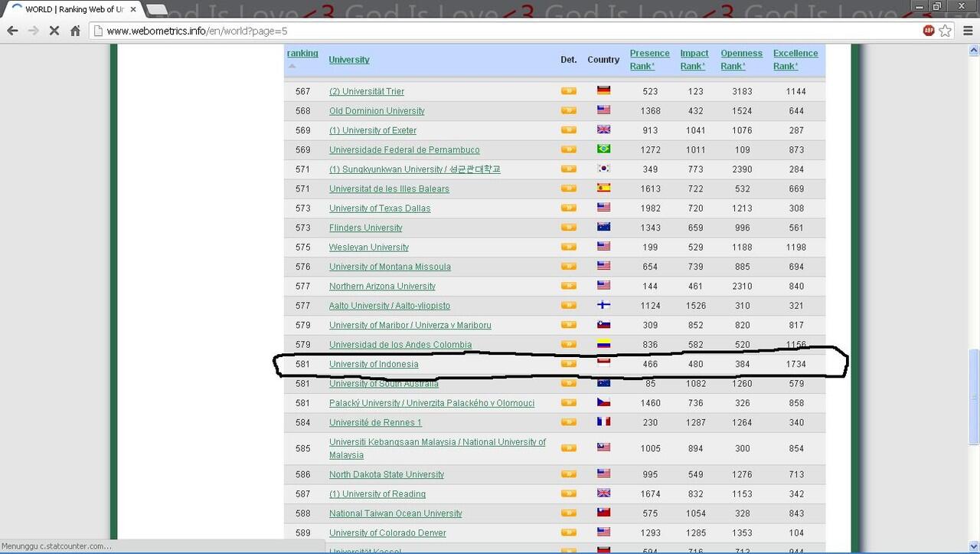980x554 pixels.
Task: Open the Sungkyunkwan University link
Action: coord(415,169)
